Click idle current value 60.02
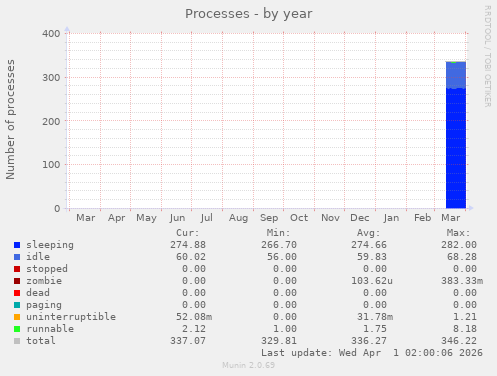 click(191, 257)
